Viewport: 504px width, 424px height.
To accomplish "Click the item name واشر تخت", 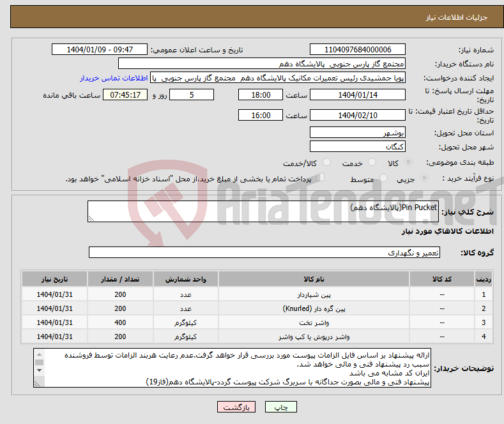I will tap(314, 322).
